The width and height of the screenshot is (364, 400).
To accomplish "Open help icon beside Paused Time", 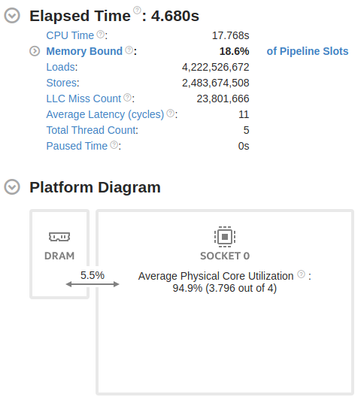I will coord(114,145).
